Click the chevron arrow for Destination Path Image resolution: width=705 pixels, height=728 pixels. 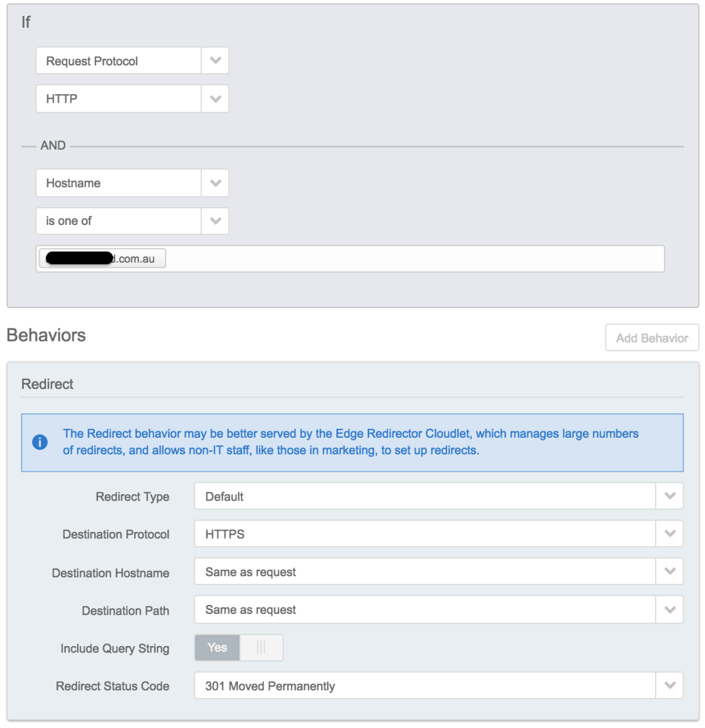[x=670, y=609]
